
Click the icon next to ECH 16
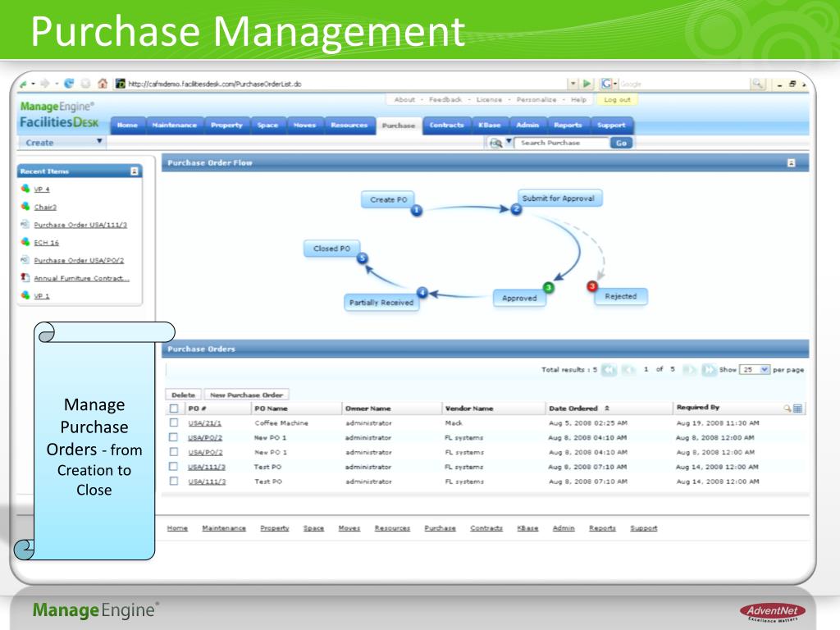coord(25,242)
